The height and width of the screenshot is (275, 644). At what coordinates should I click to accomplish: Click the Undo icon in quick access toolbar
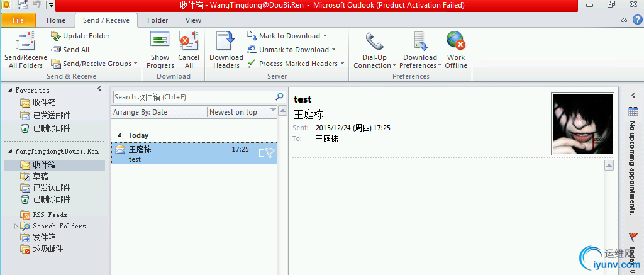tap(36, 5)
